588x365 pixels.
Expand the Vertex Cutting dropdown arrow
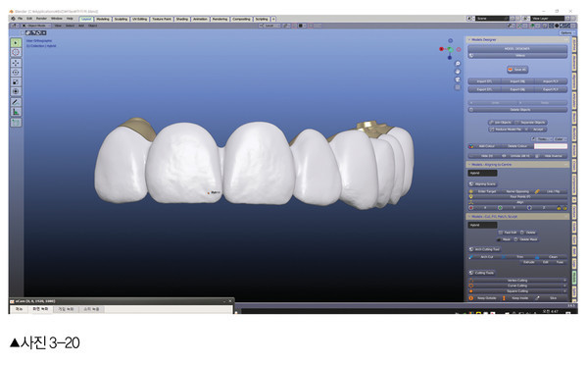pos(564,281)
